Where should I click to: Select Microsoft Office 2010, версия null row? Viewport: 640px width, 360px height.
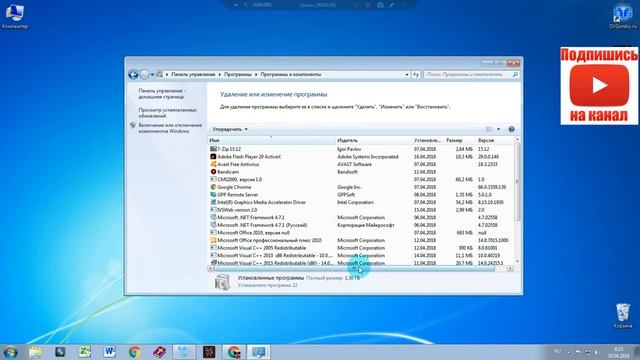[361, 233]
